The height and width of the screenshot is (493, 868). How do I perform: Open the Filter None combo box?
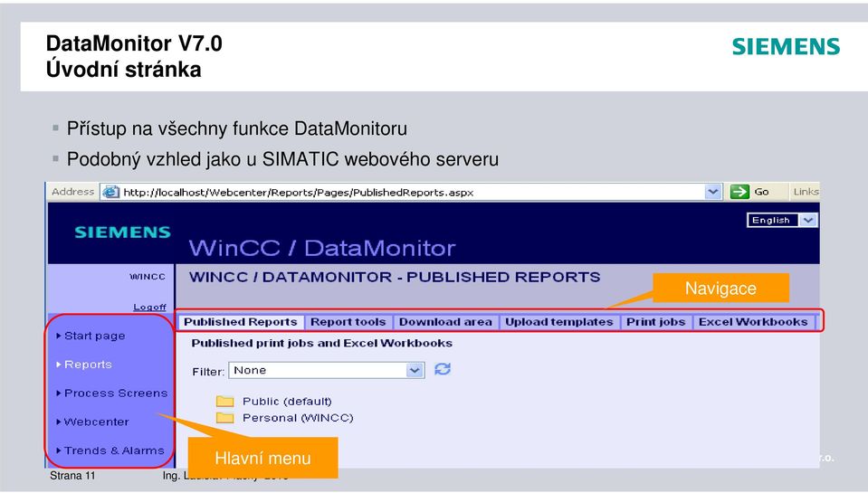(x=327, y=370)
